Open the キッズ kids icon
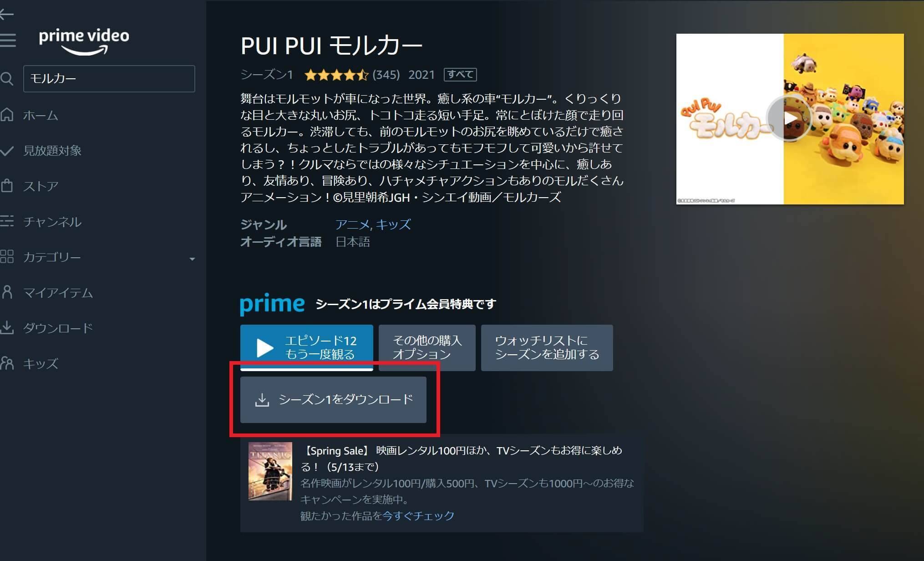 [x=7, y=363]
